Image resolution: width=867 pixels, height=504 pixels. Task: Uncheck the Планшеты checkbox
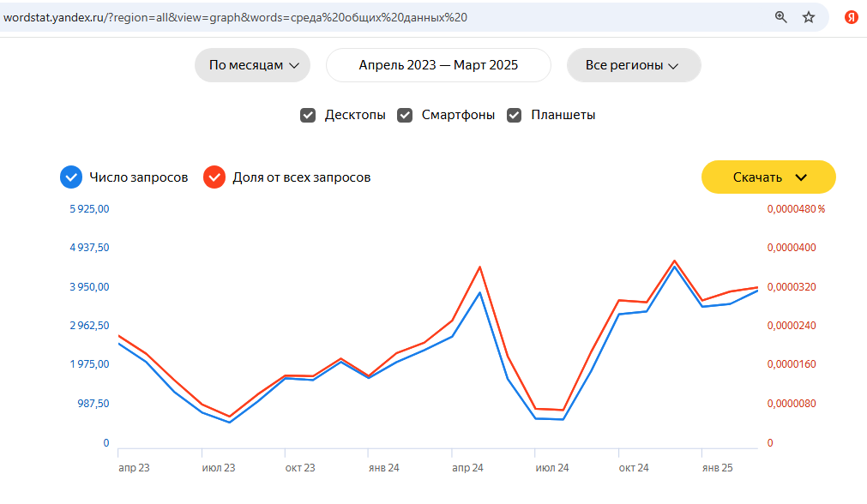515,115
